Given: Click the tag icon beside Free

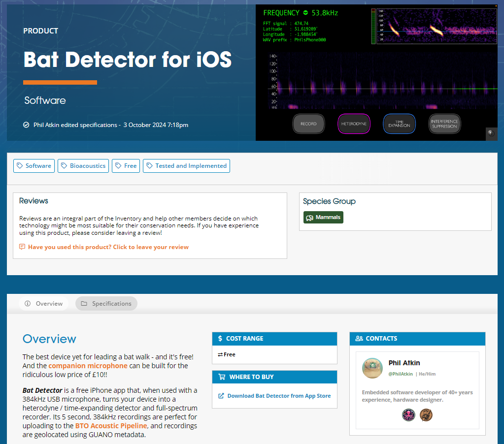Looking at the screenshot, I should (x=119, y=166).
